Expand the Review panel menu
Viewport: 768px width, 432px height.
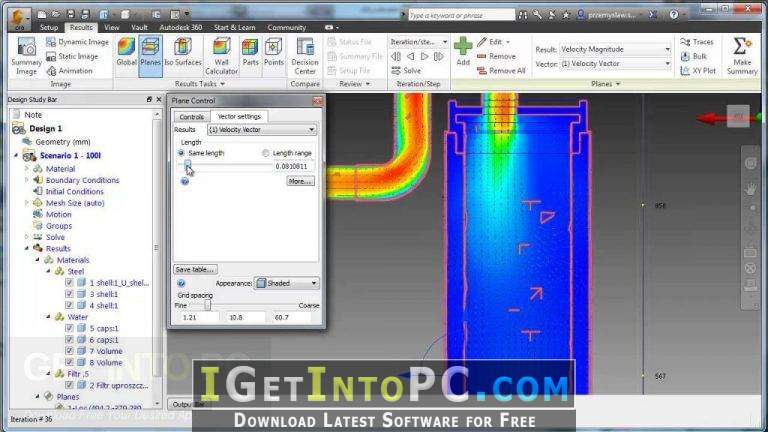point(355,84)
